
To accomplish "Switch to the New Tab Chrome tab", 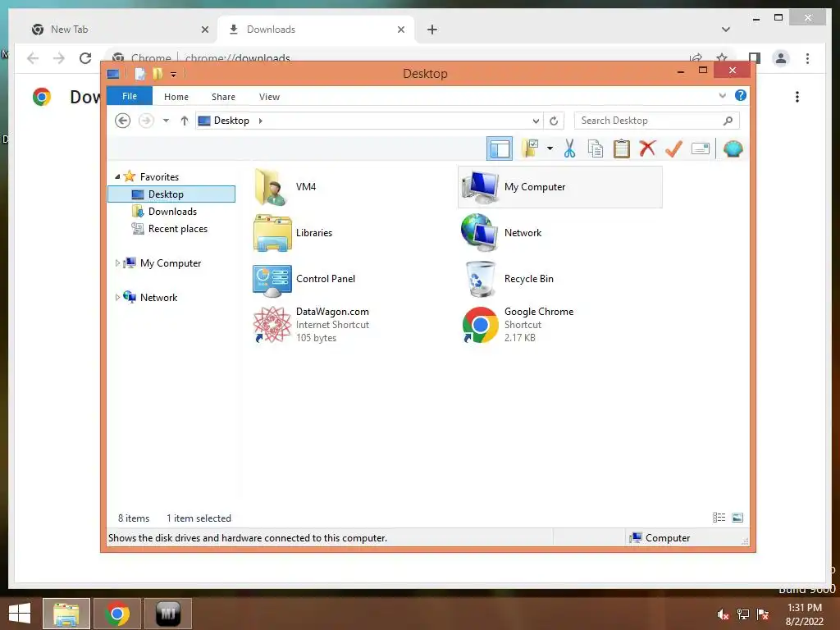I will [120, 30].
